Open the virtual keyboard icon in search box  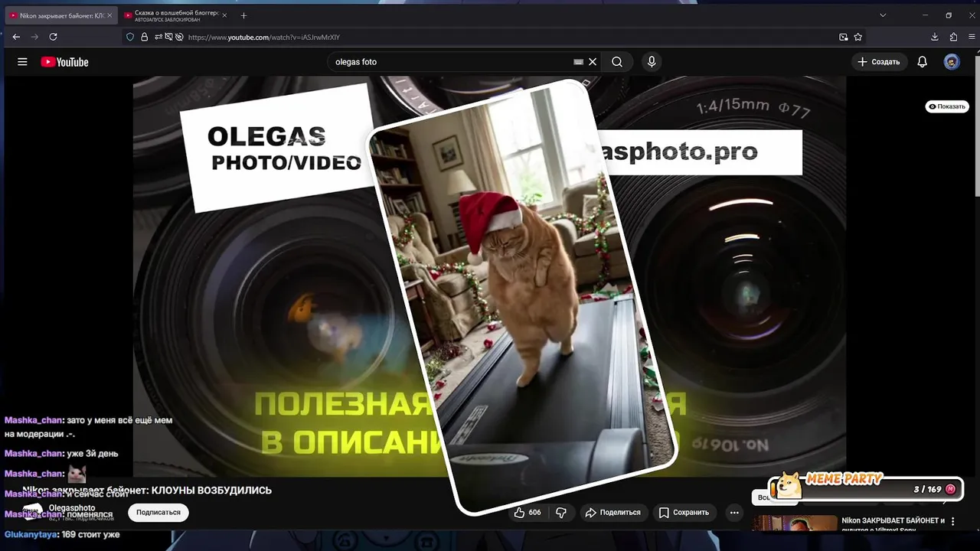[x=578, y=62]
